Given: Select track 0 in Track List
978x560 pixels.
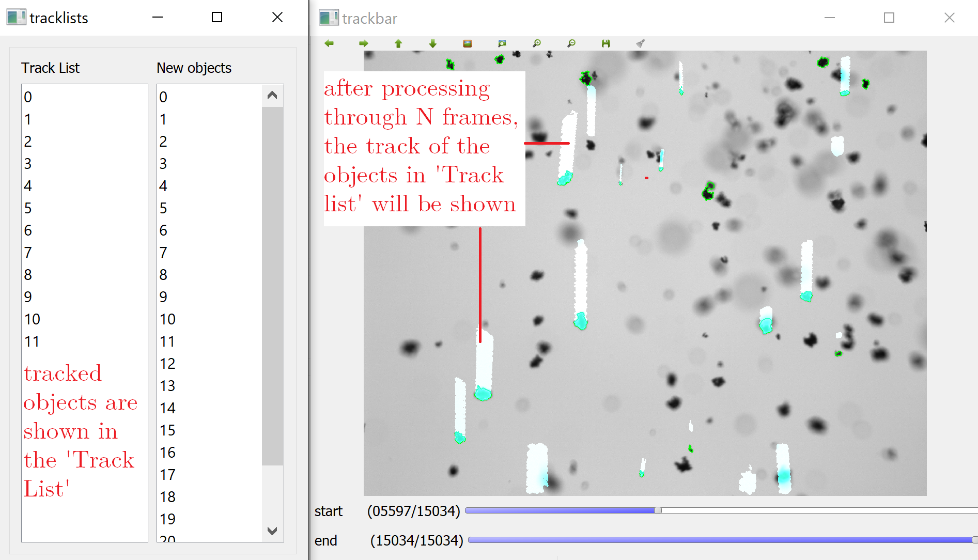Looking at the screenshot, I should click(x=85, y=97).
